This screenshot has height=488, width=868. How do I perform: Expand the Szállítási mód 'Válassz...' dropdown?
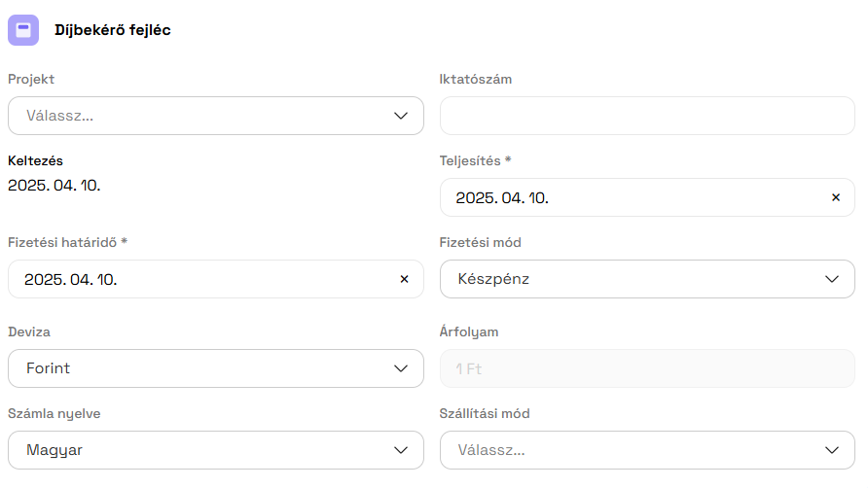click(x=623, y=450)
